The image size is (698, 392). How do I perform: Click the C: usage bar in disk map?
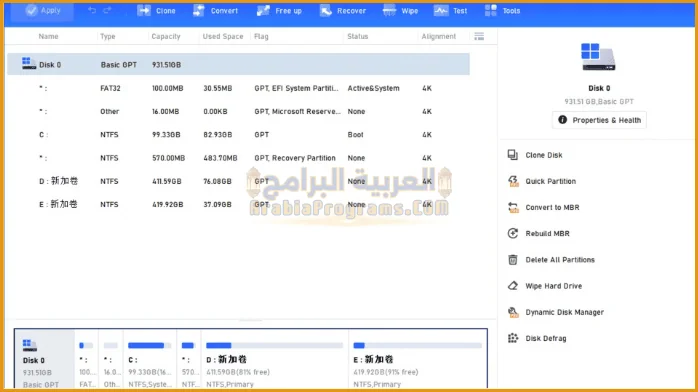150,345
